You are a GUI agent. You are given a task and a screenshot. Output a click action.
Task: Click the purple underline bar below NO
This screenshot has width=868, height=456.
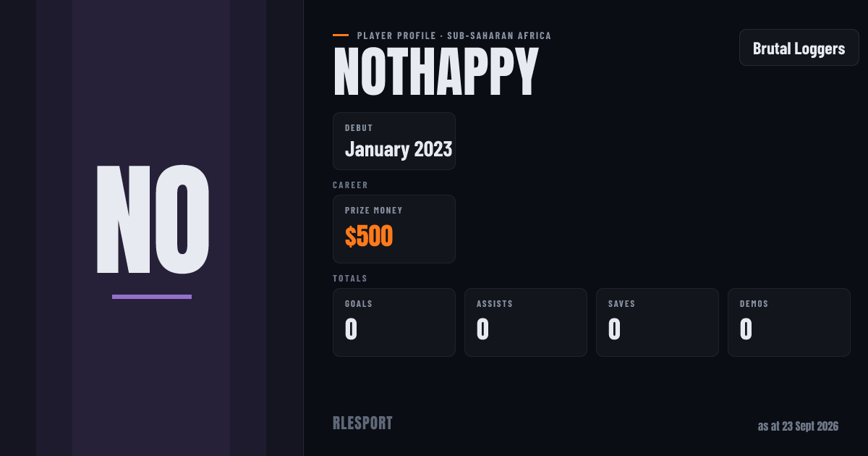(x=152, y=297)
